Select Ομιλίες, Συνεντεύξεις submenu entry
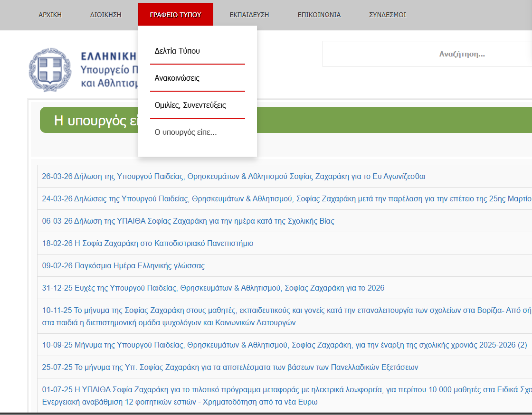This screenshot has width=532, height=415. tap(190, 105)
